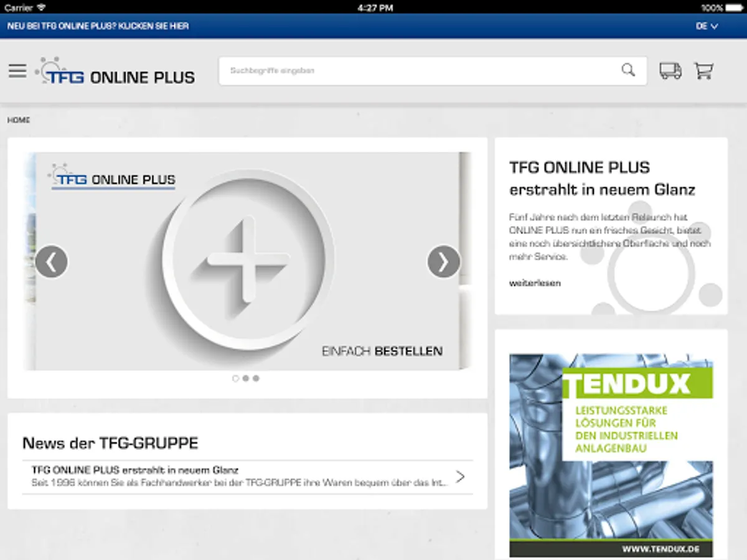The width and height of the screenshot is (747, 560).
Task: Tap the 4:27 PM clock
Action: pos(375,7)
